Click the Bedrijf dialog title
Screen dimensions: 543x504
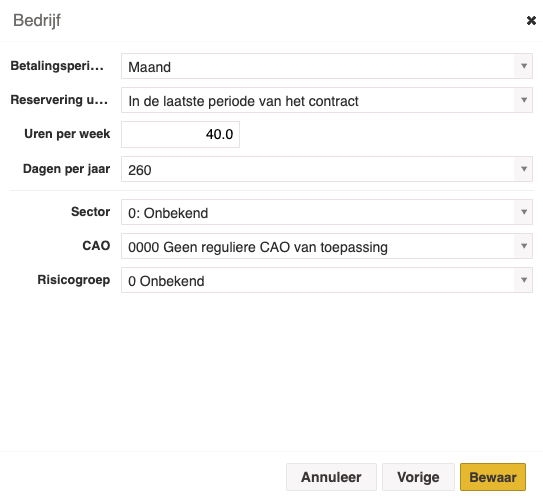pos(37,20)
